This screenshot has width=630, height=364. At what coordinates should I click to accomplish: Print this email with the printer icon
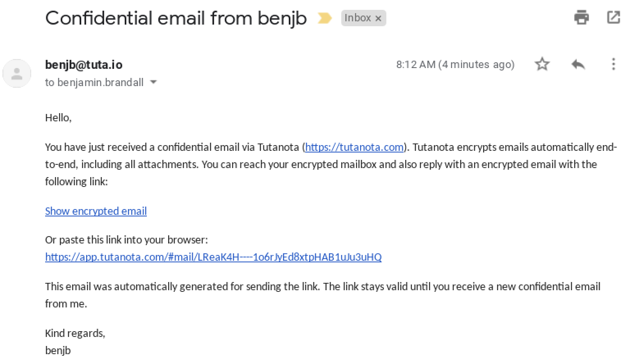582,18
